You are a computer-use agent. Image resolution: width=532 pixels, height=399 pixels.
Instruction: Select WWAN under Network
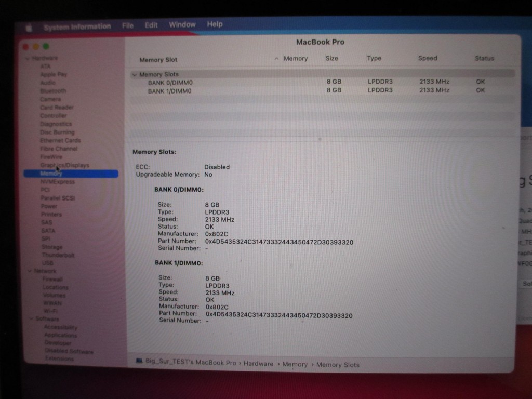(52, 303)
